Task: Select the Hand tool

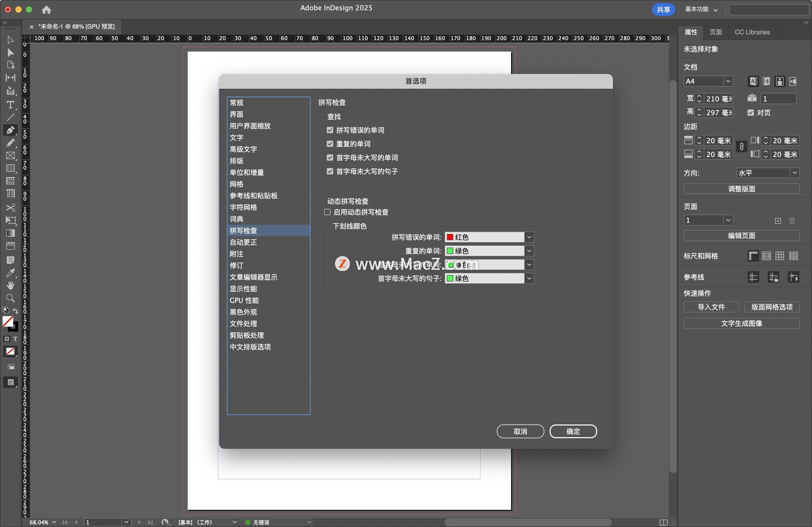Action: click(x=11, y=285)
